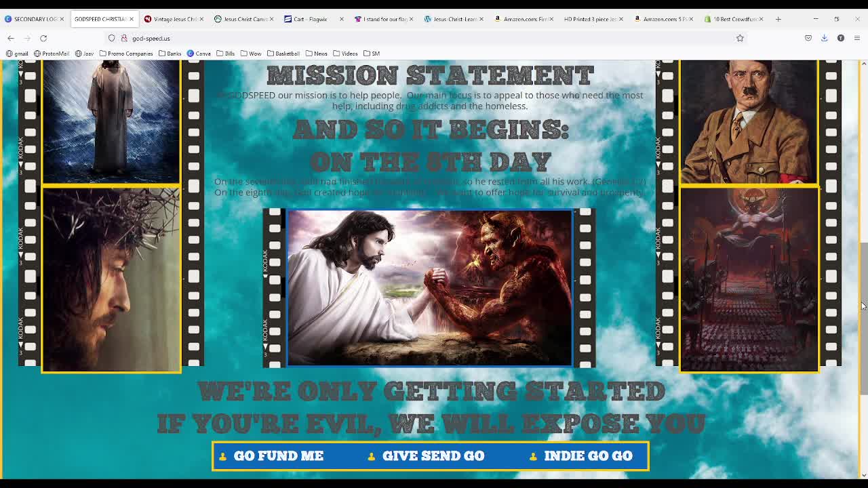This screenshot has width=868, height=488.
Task: Expand the Basketball bookmark folder
Action: click(283, 54)
